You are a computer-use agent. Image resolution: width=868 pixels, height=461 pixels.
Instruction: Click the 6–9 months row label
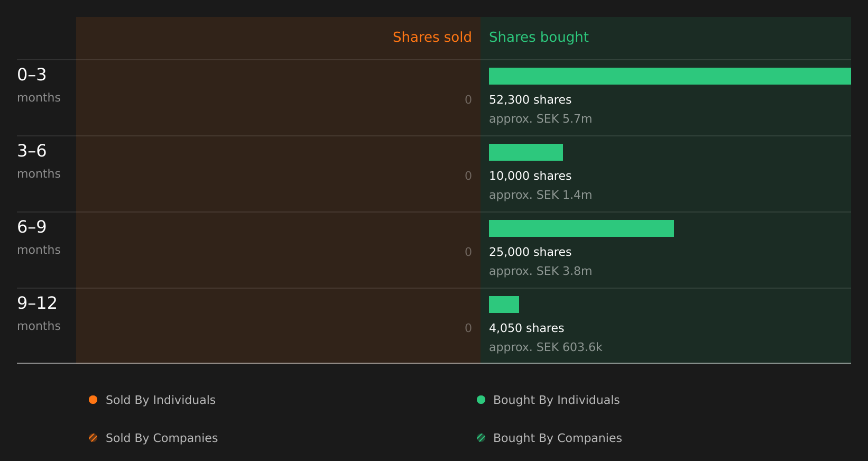pos(39,237)
